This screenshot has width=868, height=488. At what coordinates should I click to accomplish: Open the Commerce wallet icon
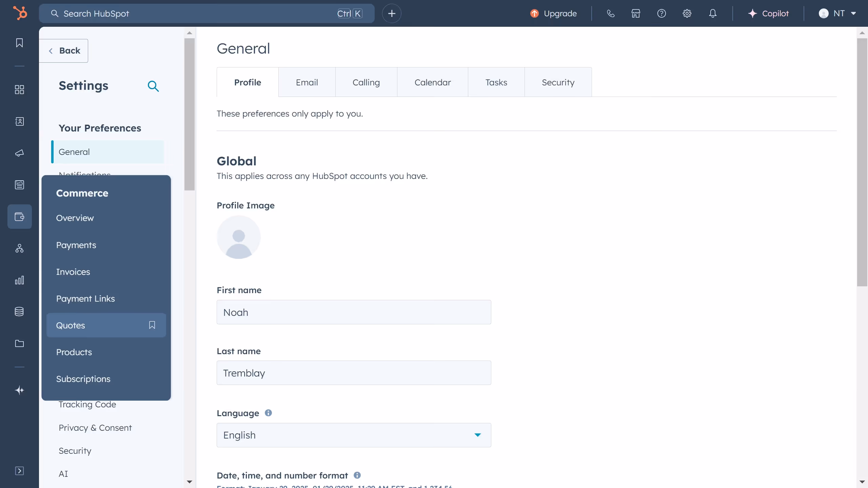pyautogui.click(x=19, y=217)
